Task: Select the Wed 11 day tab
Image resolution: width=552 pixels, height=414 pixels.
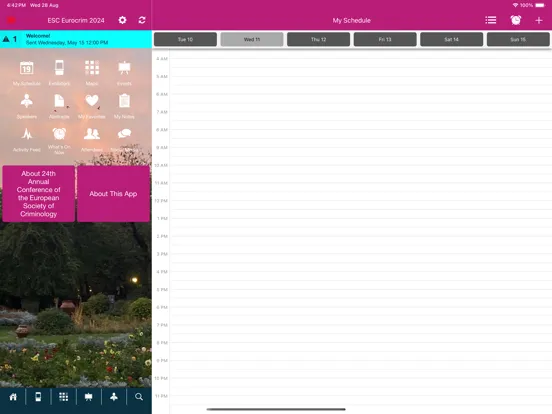Action: [x=252, y=39]
